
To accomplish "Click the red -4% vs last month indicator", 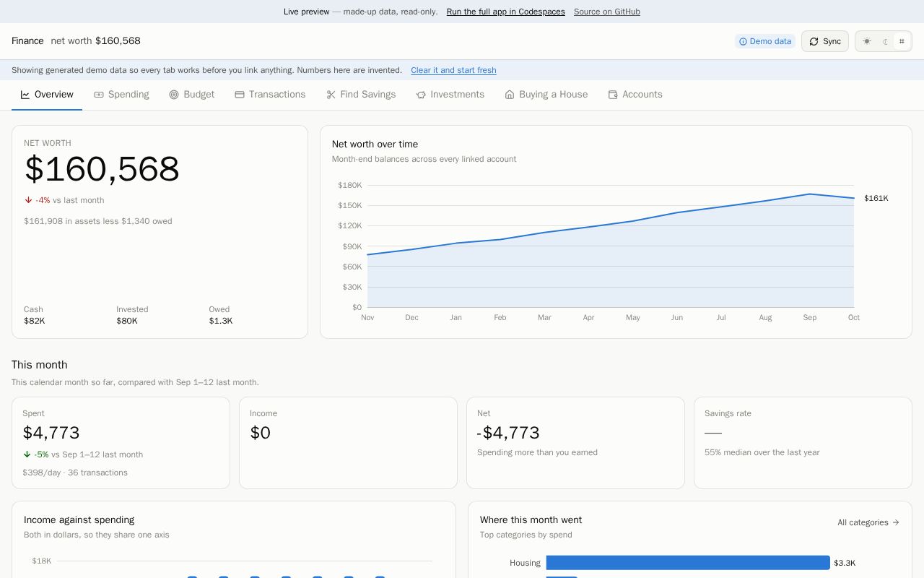I will [x=64, y=200].
